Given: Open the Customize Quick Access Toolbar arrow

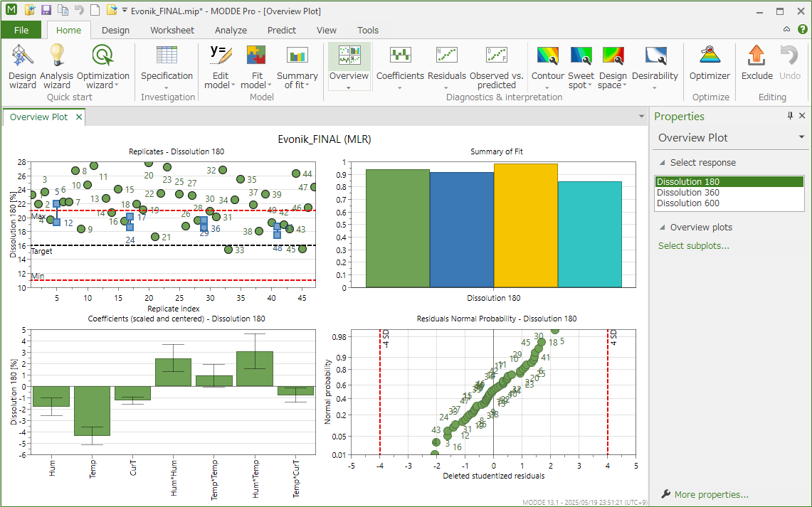Looking at the screenshot, I should click(x=125, y=11).
